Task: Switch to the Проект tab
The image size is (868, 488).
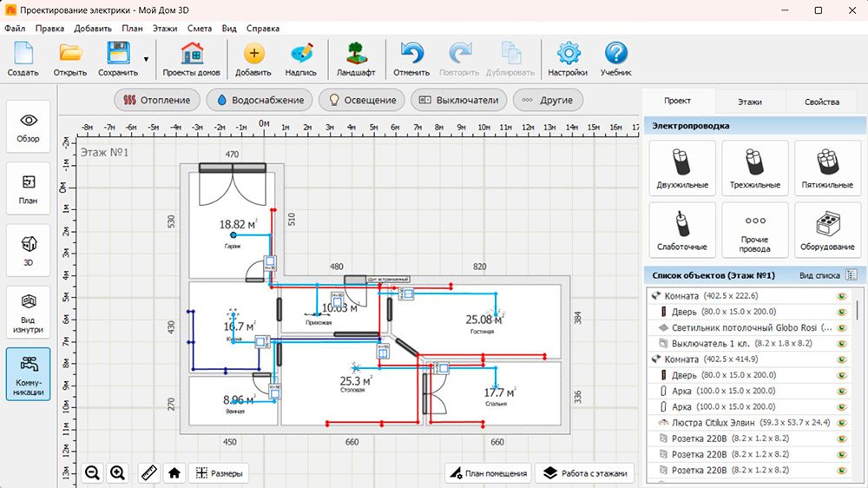Action: [678, 101]
